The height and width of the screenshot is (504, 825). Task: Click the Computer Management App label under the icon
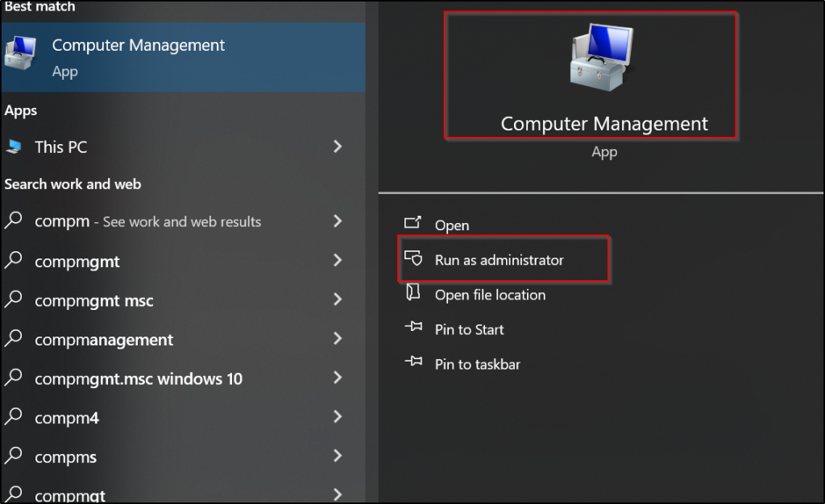604,151
